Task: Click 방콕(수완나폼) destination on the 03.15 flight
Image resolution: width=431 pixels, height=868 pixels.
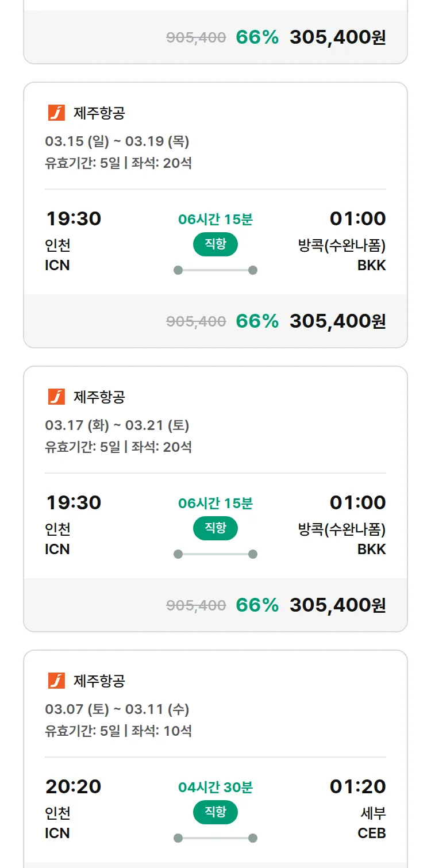Action: point(341,245)
